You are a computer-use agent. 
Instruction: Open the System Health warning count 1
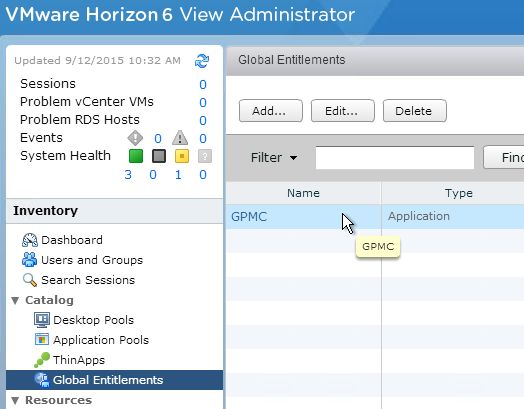pos(178,174)
